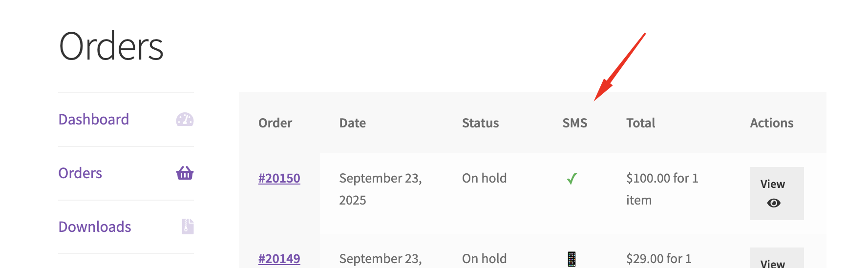
Task: Click the Orders basket icon
Action: [185, 173]
